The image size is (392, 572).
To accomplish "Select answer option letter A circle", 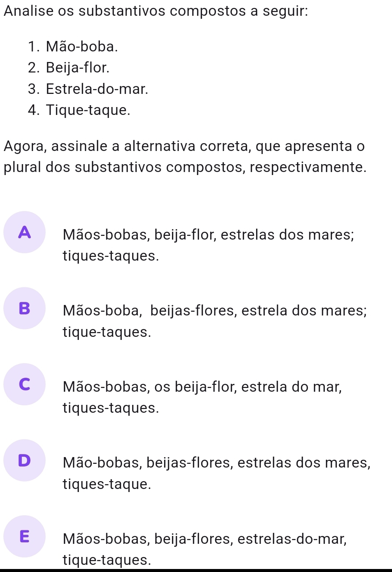I will (x=24, y=232).
